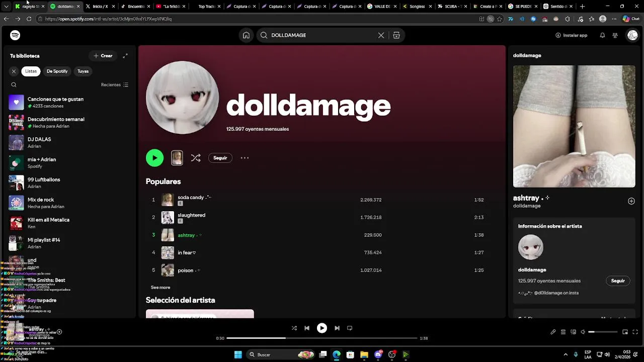644x362 pixels.
Task: Play in fear track
Action: point(321,252)
